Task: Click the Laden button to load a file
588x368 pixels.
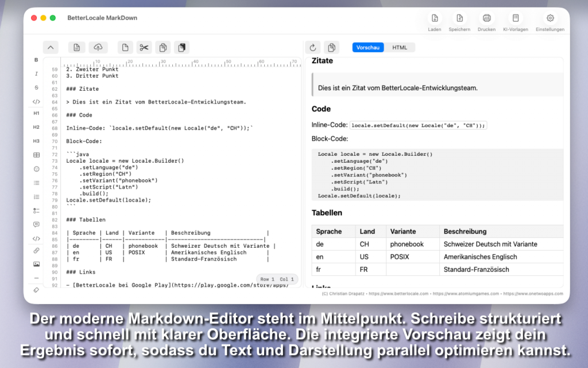Action: click(x=435, y=21)
